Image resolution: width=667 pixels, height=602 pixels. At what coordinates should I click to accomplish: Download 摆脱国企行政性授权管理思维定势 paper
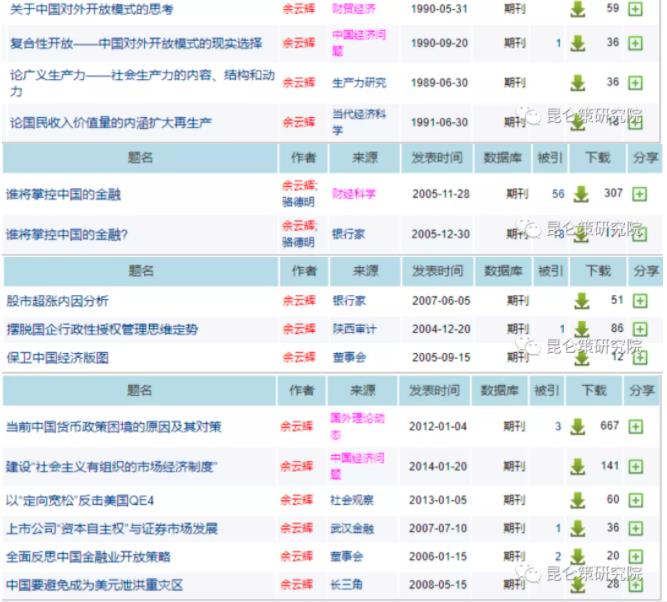point(580,329)
